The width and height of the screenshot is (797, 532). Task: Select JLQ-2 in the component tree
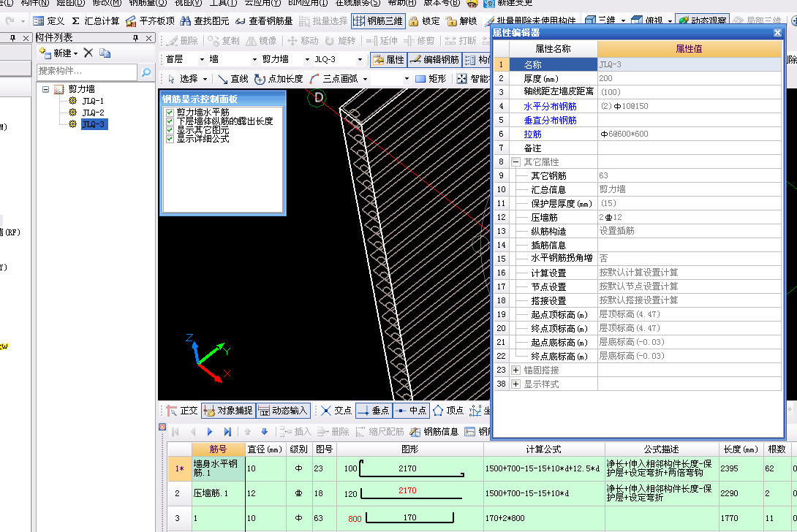(93, 113)
